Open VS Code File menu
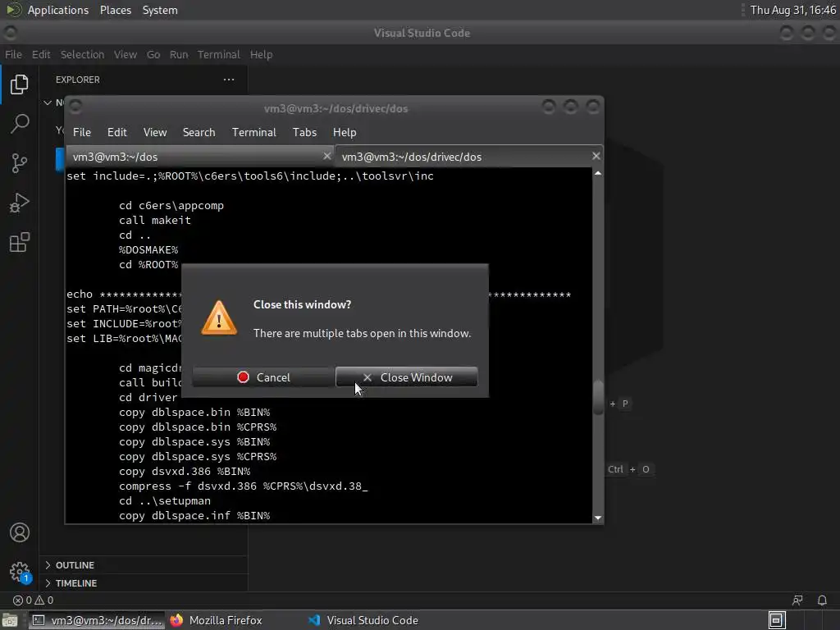 (13, 55)
